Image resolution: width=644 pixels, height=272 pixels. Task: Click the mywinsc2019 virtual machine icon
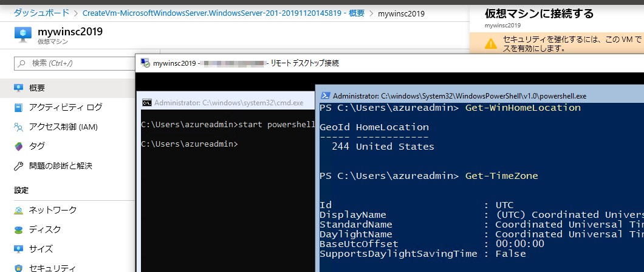pyautogui.click(x=23, y=35)
